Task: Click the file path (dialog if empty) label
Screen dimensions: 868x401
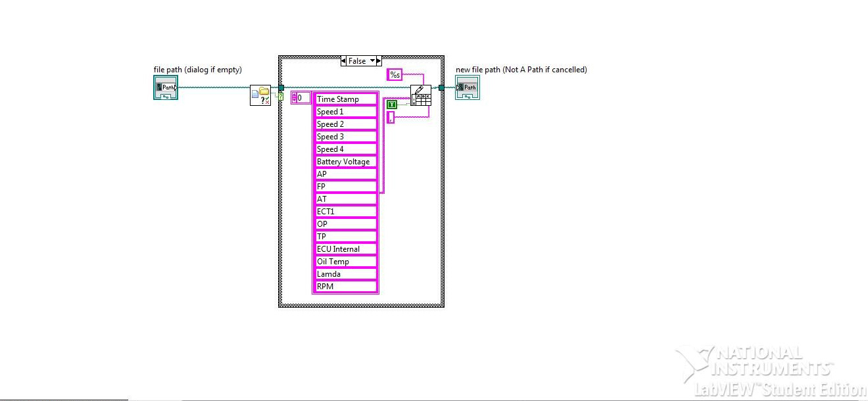Action: tap(198, 70)
